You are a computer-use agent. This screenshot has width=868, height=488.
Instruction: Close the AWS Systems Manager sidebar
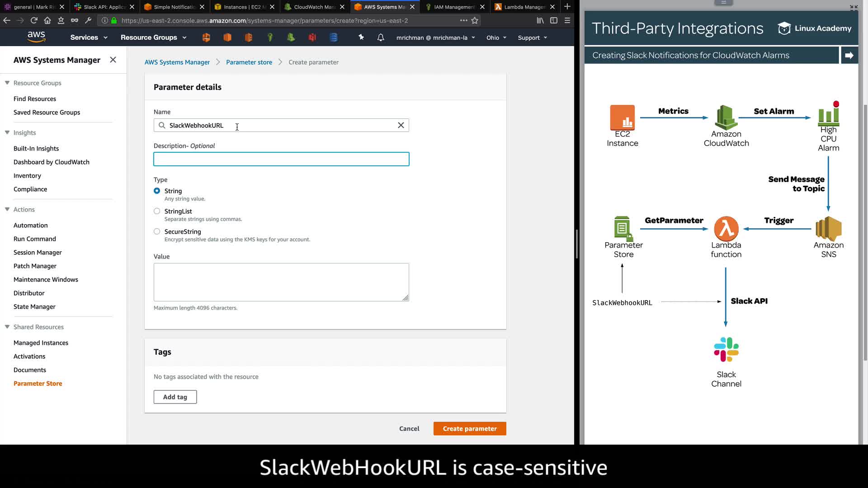(113, 60)
